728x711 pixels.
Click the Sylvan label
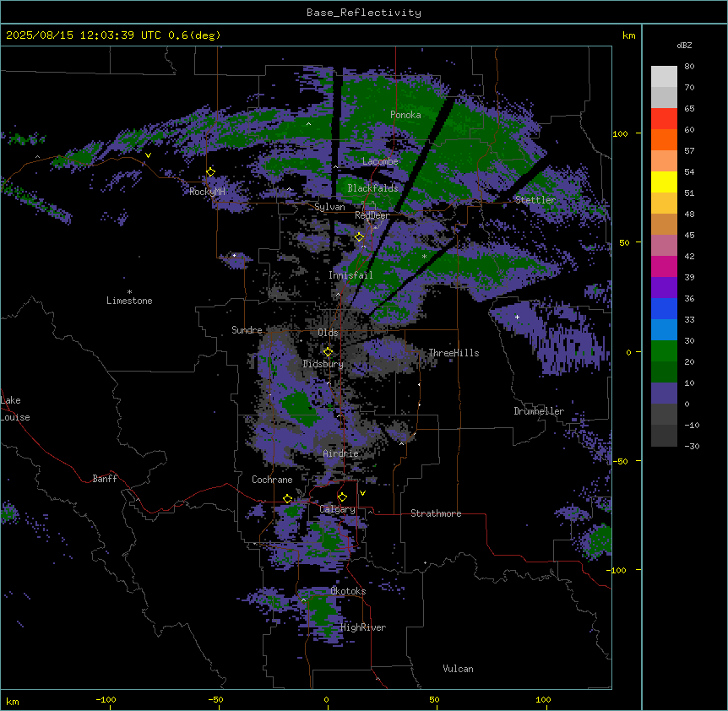point(329,207)
